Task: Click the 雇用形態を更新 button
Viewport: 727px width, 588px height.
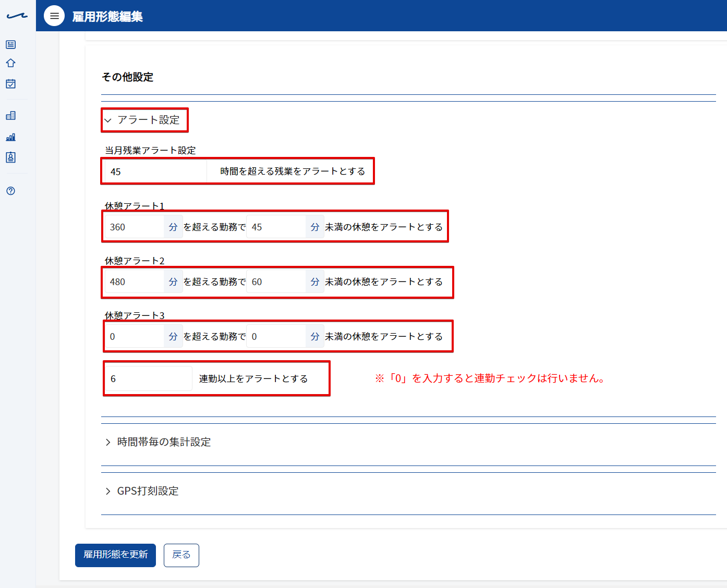Action: pos(115,555)
